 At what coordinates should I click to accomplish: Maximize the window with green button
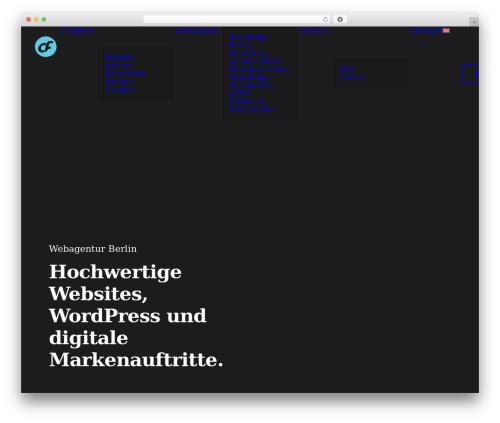pyautogui.click(x=44, y=20)
